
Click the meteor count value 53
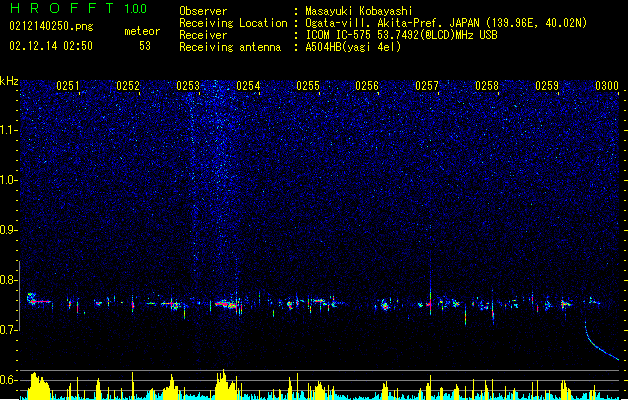click(x=145, y=46)
